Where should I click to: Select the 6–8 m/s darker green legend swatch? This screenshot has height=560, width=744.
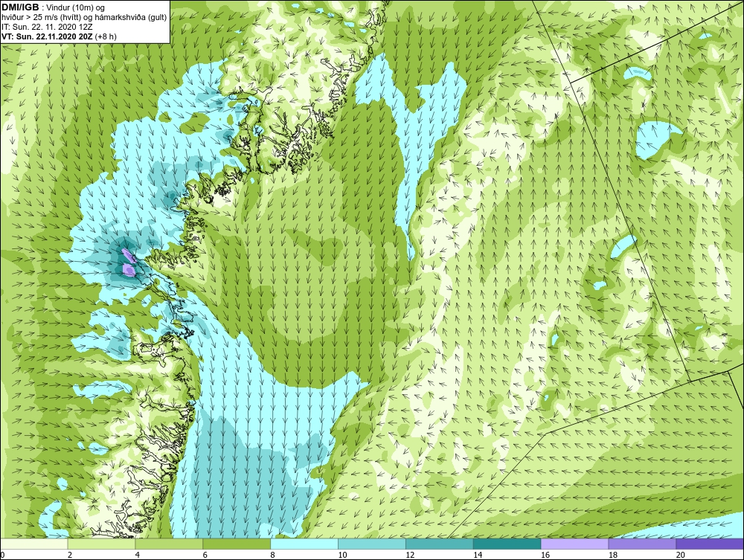pyautogui.click(x=237, y=544)
